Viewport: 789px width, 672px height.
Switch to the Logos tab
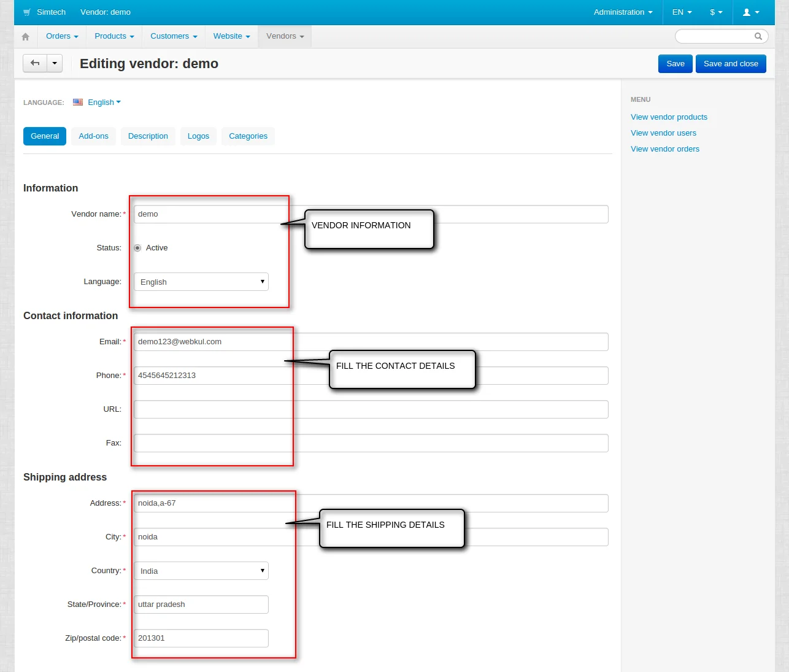[x=198, y=136]
